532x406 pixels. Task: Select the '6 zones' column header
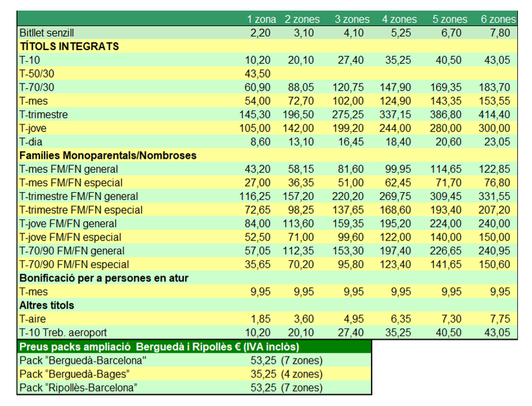tap(498, 19)
